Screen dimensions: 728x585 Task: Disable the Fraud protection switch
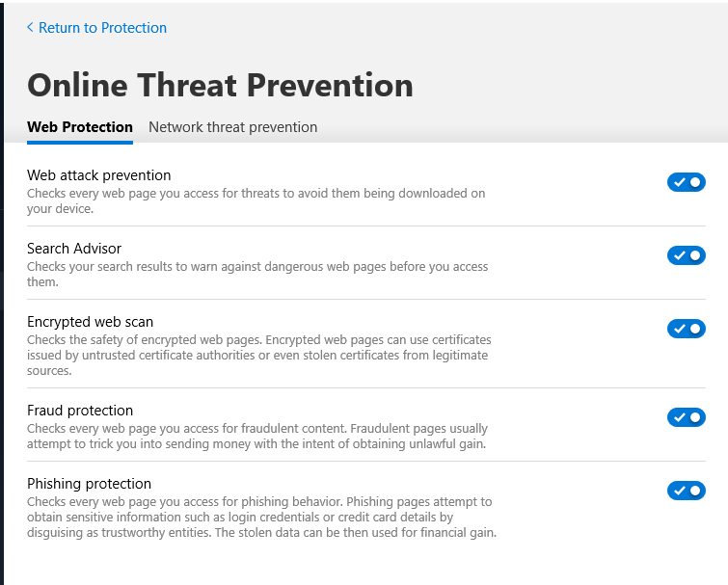686,417
